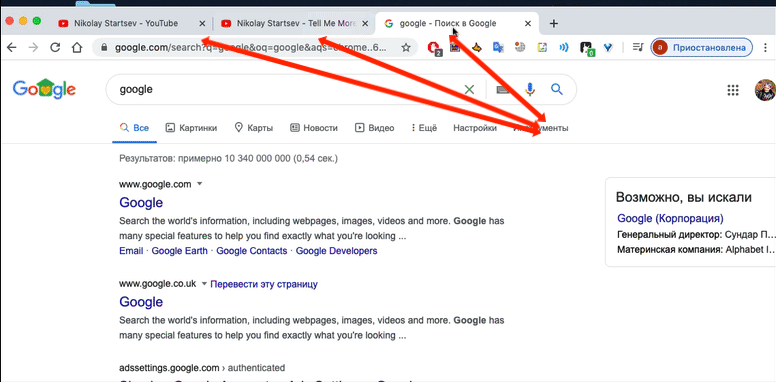Expand the Ещё more menu
The image size is (776, 382).
(x=424, y=128)
